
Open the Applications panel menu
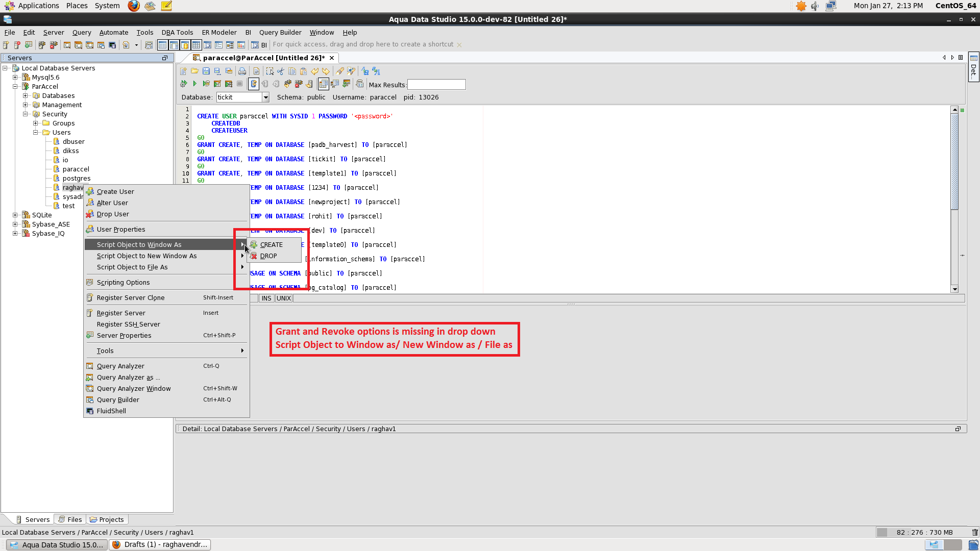[x=32, y=6]
